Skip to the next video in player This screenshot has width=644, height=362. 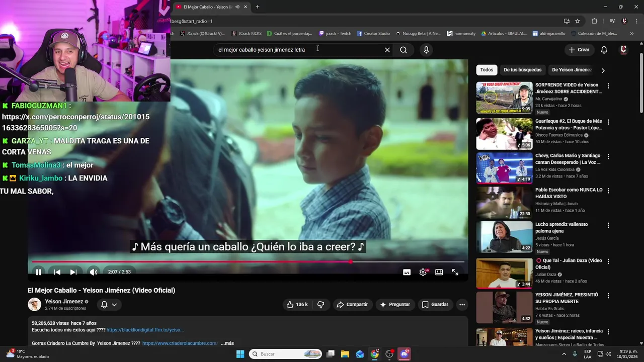pos(73,272)
